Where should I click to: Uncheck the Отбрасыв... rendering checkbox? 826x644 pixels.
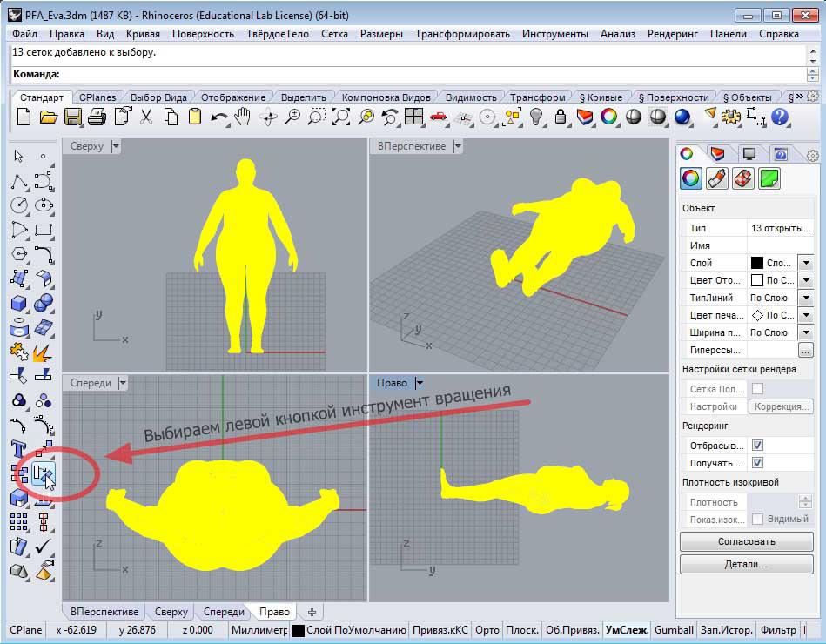click(x=757, y=446)
